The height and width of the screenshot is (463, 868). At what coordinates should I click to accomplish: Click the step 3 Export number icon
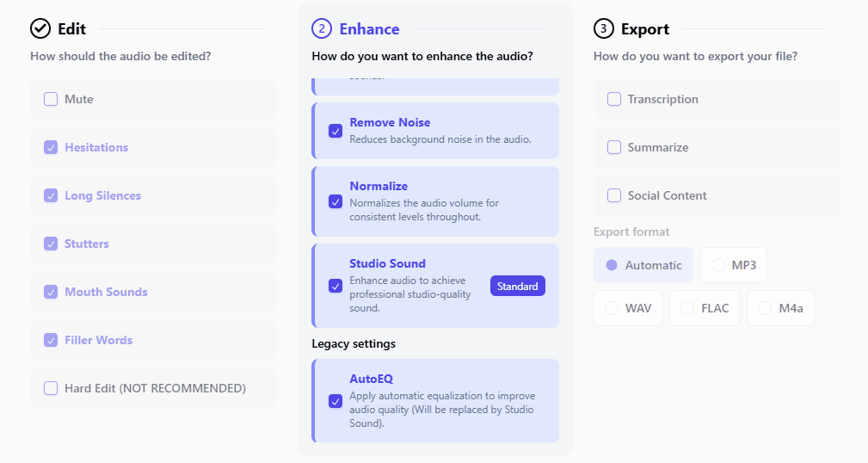tap(604, 29)
